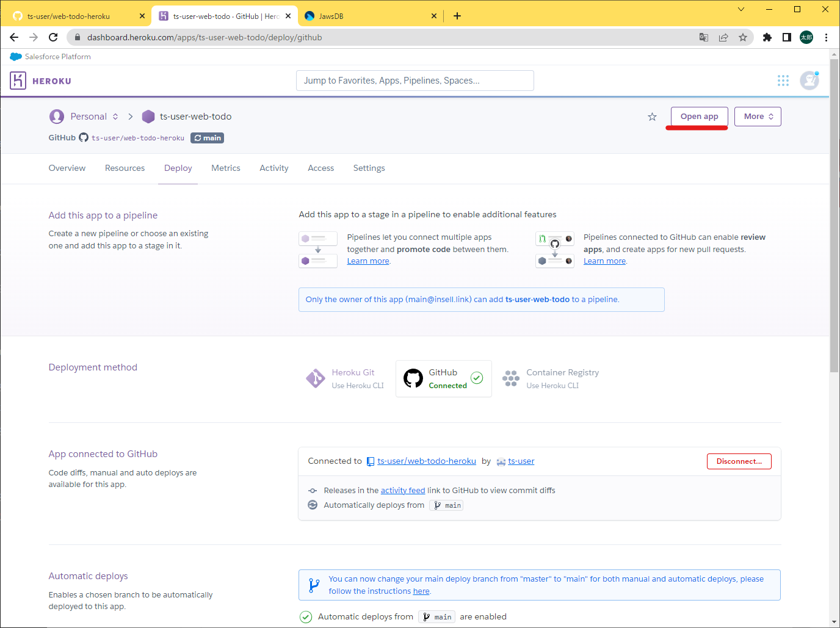The width and height of the screenshot is (840, 628).
Task: Click the Chrome back arrow
Action: (x=14, y=37)
